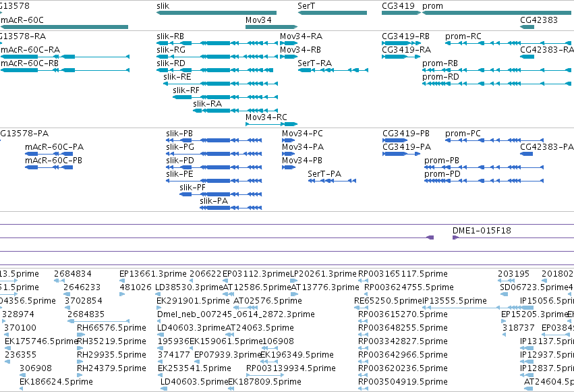This screenshot has width=574, height=392.
Task: Click the Mov34-RC transcript label
Action: [x=266, y=117]
